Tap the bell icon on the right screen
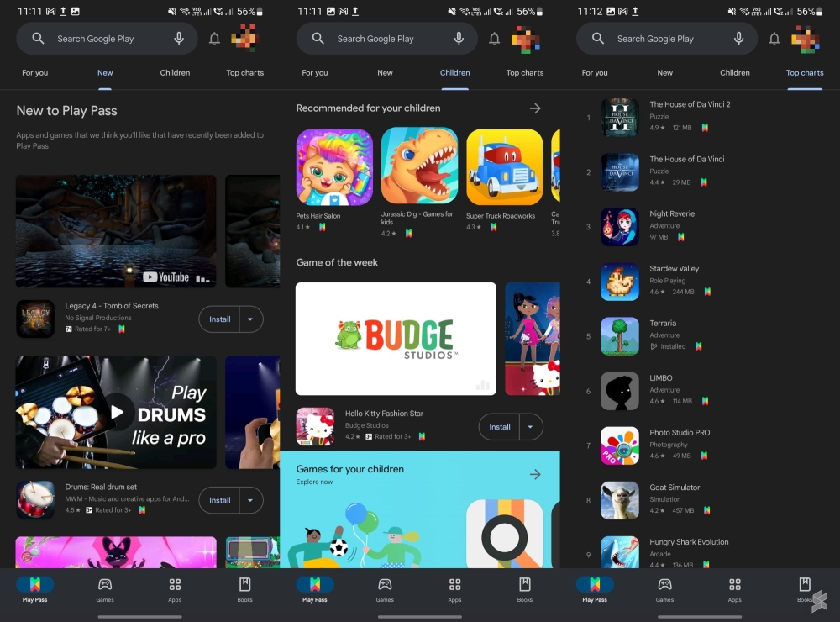The width and height of the screenshot is (840, 622). [774, 39]
